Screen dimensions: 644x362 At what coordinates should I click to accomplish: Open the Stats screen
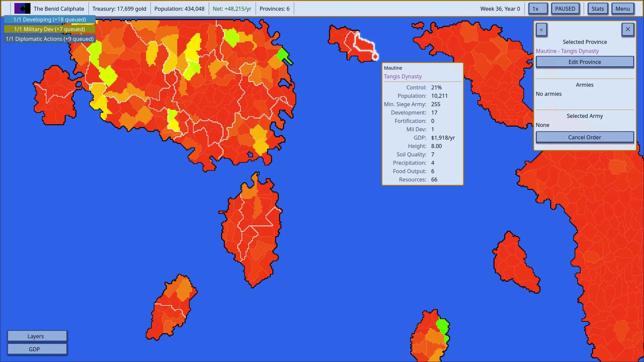click(x=598, y=9)
